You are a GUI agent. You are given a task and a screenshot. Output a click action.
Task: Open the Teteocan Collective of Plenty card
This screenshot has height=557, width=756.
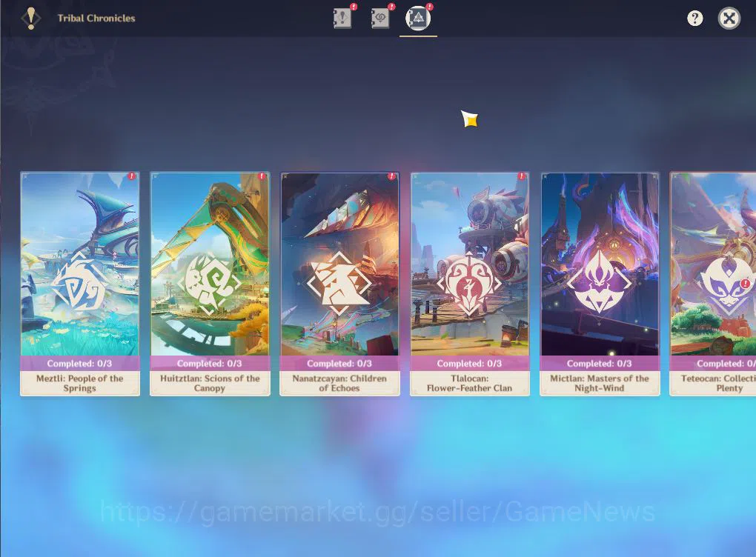[x=712, y=284]
